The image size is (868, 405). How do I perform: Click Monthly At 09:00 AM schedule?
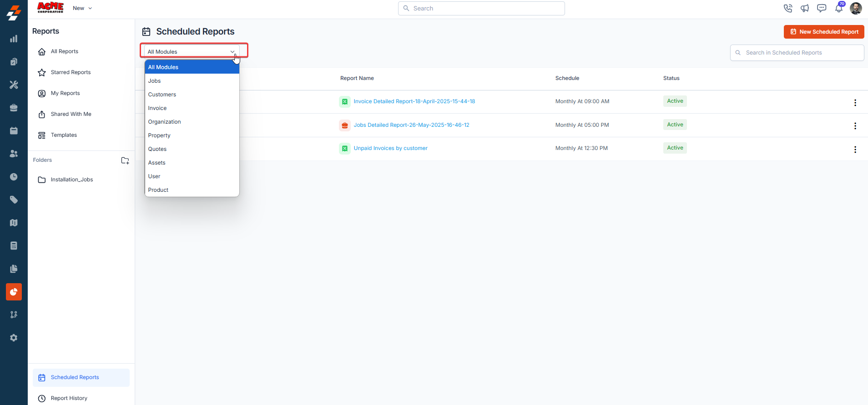pos(582,101)
